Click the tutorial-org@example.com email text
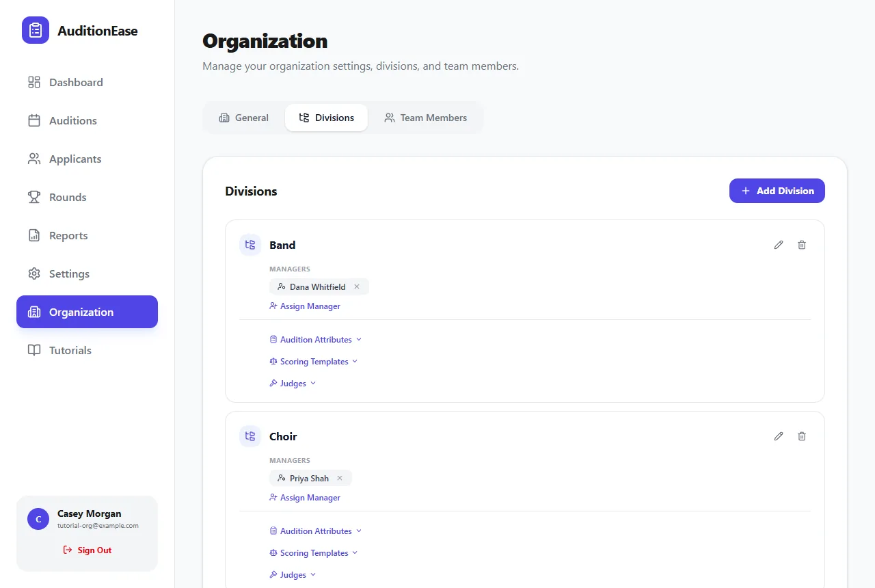 pos(98,526)
